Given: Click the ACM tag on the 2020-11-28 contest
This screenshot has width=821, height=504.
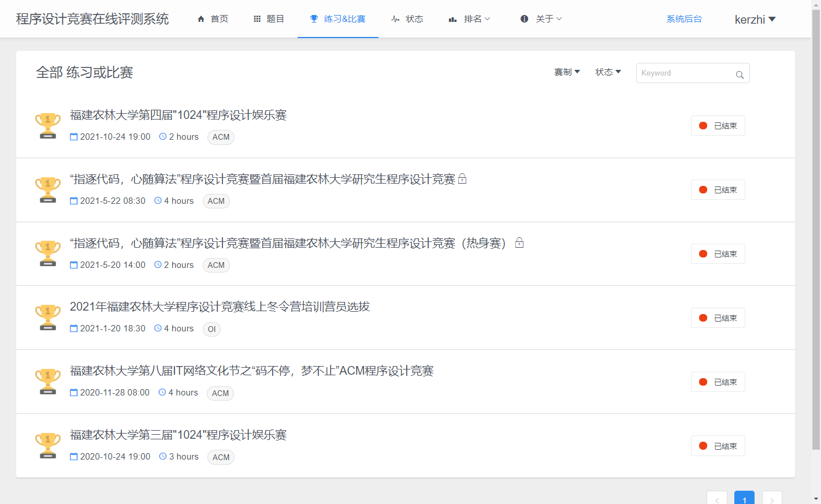Looking at the screenshot, I should 220,393.
